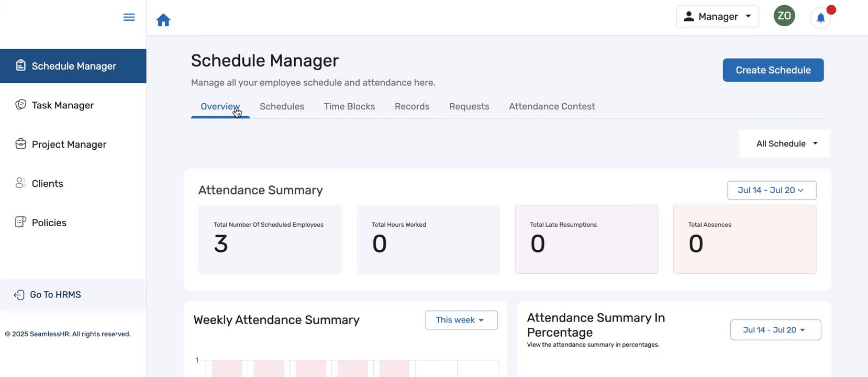
Task: Click the Task Manager sidebar icon
Action: coord(20,105)
